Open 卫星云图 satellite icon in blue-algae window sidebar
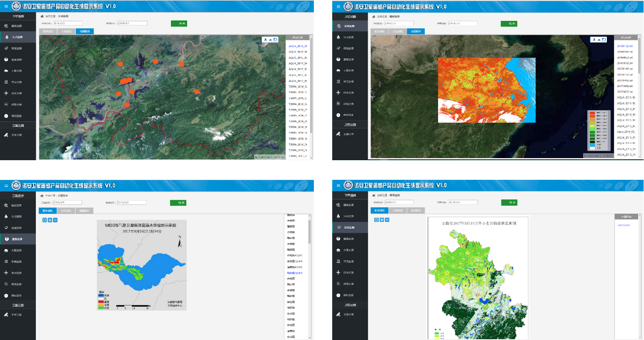644x340 pixels. pyautogui.click(x=6, y=315)
